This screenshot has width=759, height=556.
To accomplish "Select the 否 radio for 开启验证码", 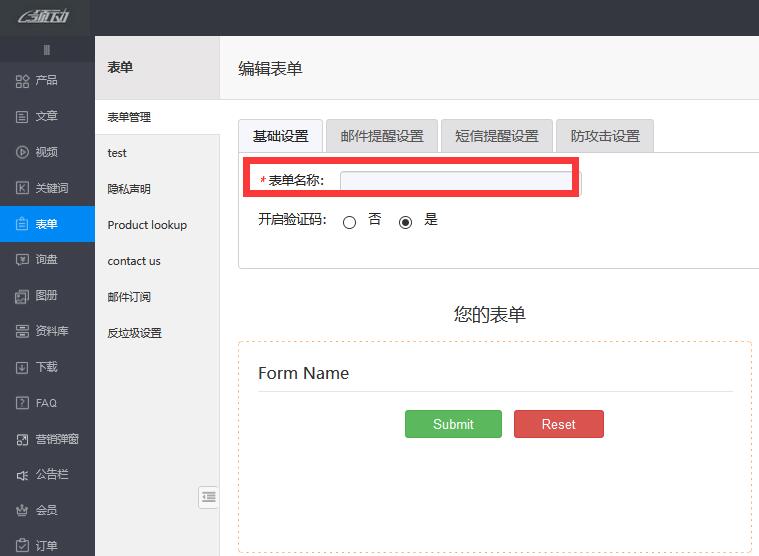I will pos(349,222).
